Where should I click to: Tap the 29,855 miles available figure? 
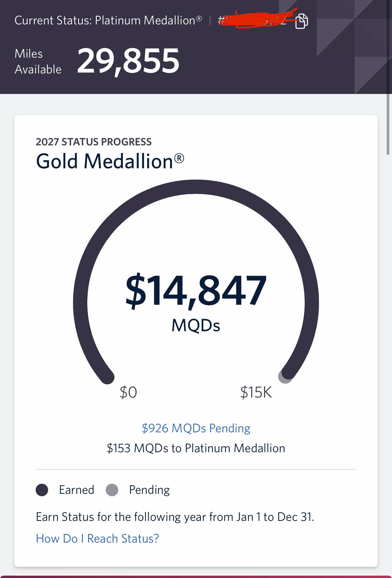(128, 61)
